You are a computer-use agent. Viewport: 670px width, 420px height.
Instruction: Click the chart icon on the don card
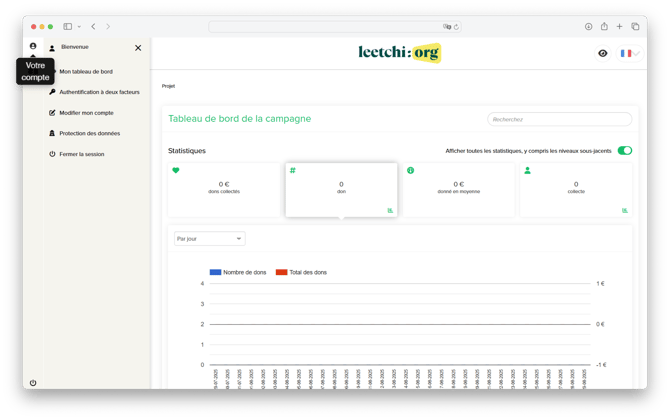pyautogui.click(x=390, y=210)
